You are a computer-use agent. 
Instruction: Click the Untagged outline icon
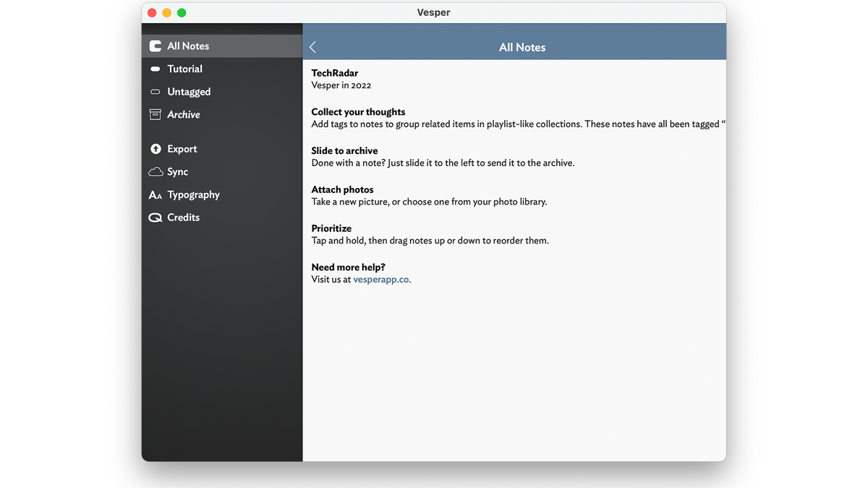(155, 92)
